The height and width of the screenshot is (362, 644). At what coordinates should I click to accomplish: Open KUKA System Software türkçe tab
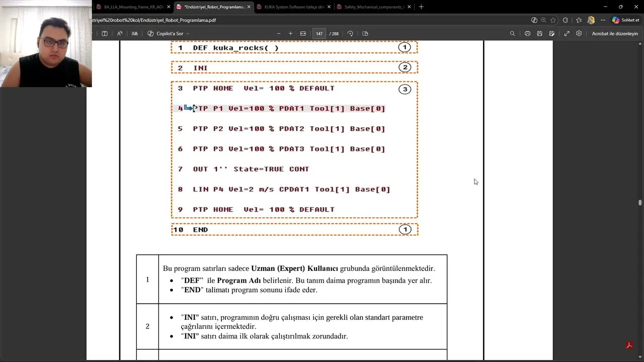point(294,7)
